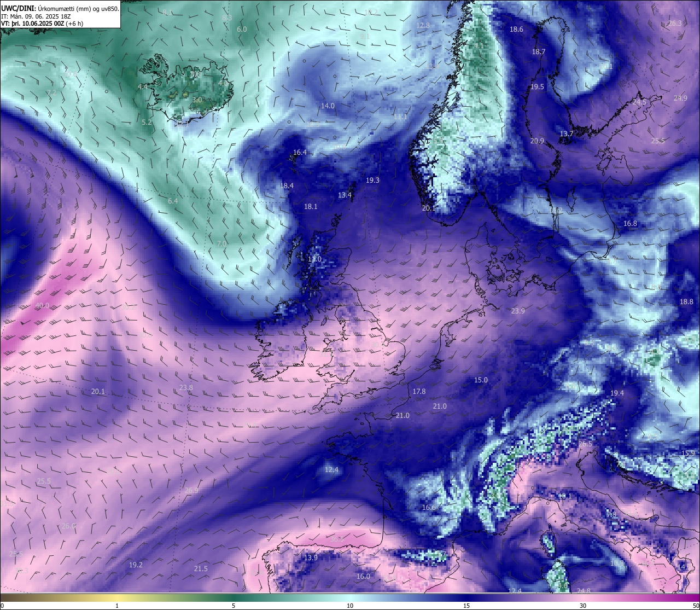Image resolution: width=700 pixels, height=610 pixels.
Task: Click the 40.0 value over the Atlantic
Action: [x=42, y=306]
